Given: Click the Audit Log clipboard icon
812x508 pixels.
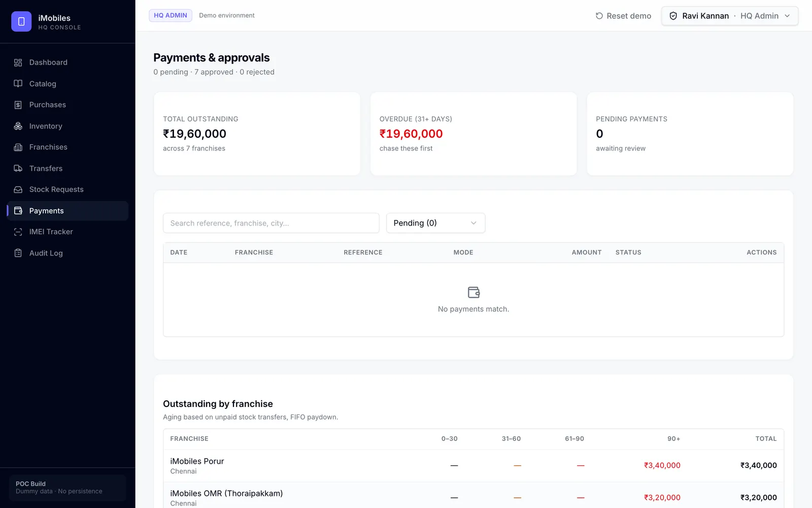Looking at the screenshot, I should [18, 253].
